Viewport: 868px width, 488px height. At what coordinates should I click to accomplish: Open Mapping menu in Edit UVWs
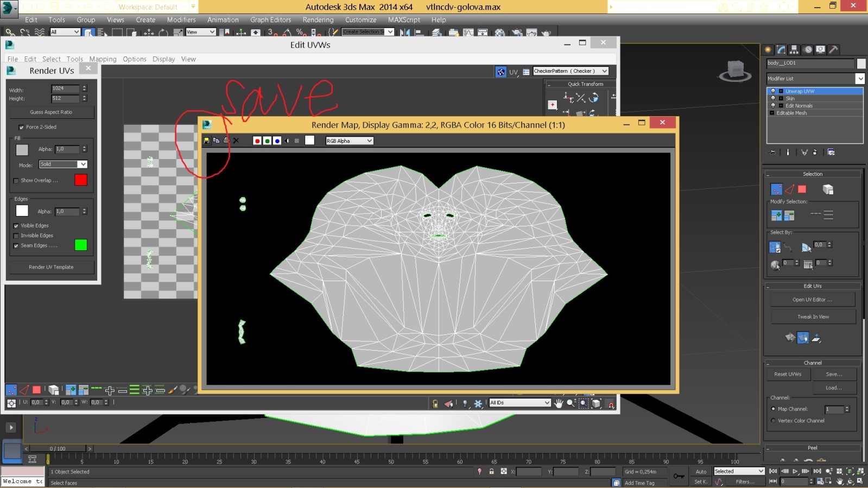[x=103, y=59]
